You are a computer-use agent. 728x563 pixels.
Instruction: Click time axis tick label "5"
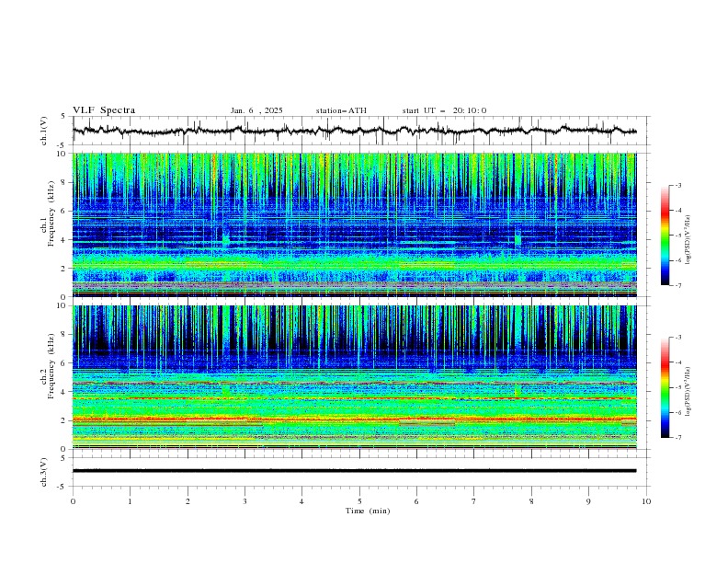tap(359, 501)
